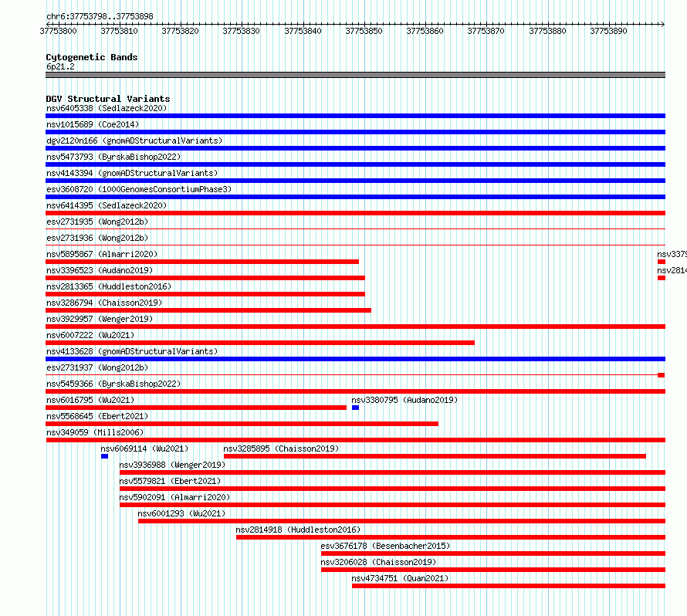Screen dimensions: 687x616
Task: Open nsv3206028 (Chaisson2019) label
Action: click(x=378, y=562)
